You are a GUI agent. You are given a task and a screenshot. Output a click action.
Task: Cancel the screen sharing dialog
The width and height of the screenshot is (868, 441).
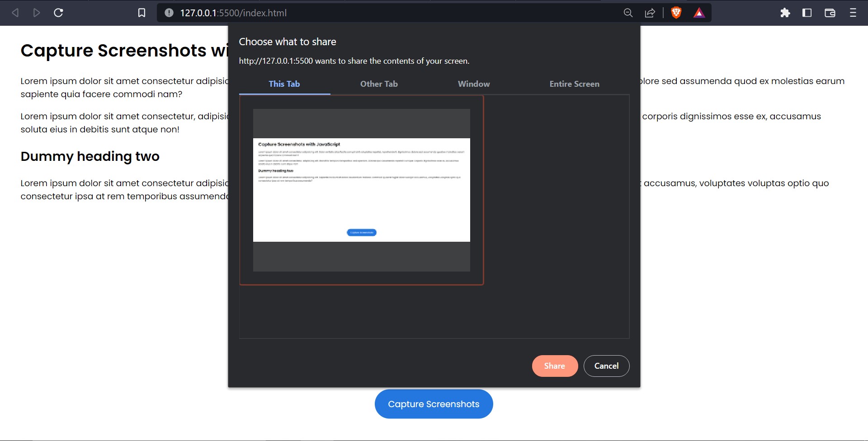[x=606, y=366]
